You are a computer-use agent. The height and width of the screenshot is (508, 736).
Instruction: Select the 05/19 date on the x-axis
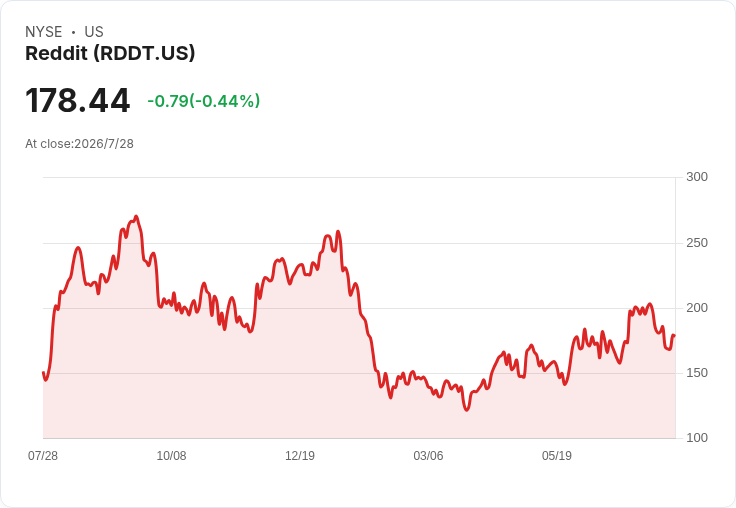[x=557, y=456]
